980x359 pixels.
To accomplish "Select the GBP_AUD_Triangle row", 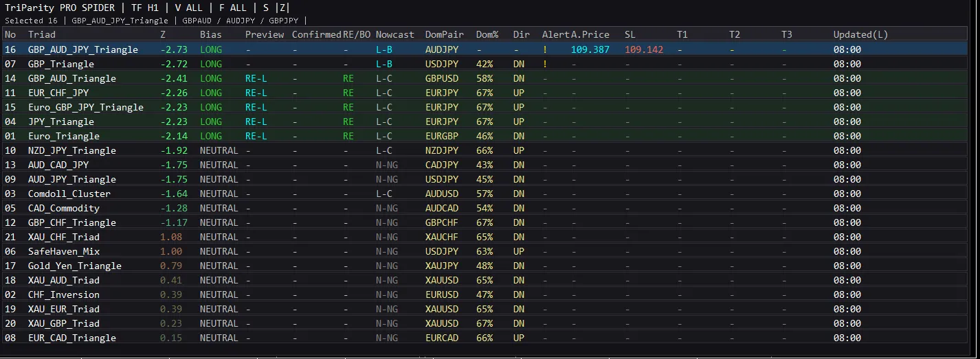I will pyautogui.click(x=484, y=78).
